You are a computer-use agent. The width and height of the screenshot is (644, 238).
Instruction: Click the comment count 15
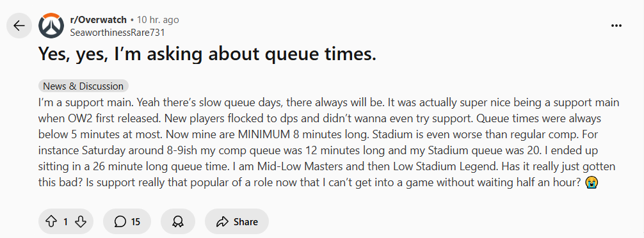(136, 222)
